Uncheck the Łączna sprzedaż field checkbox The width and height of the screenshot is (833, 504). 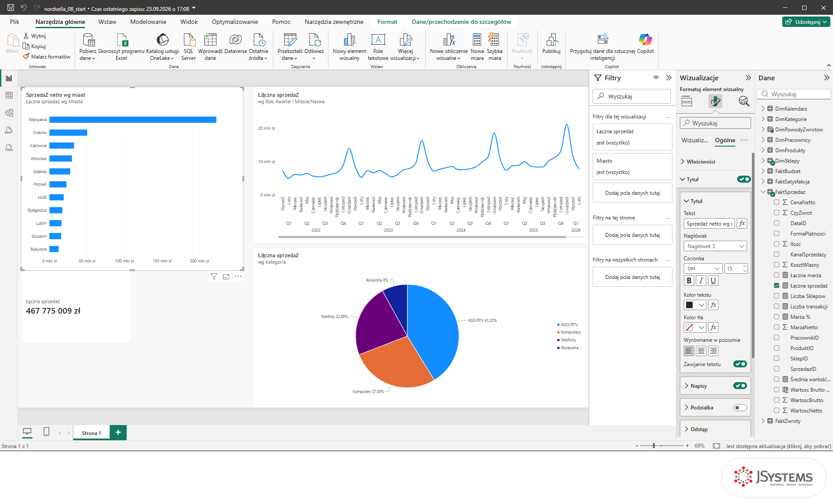coord(777,285)
